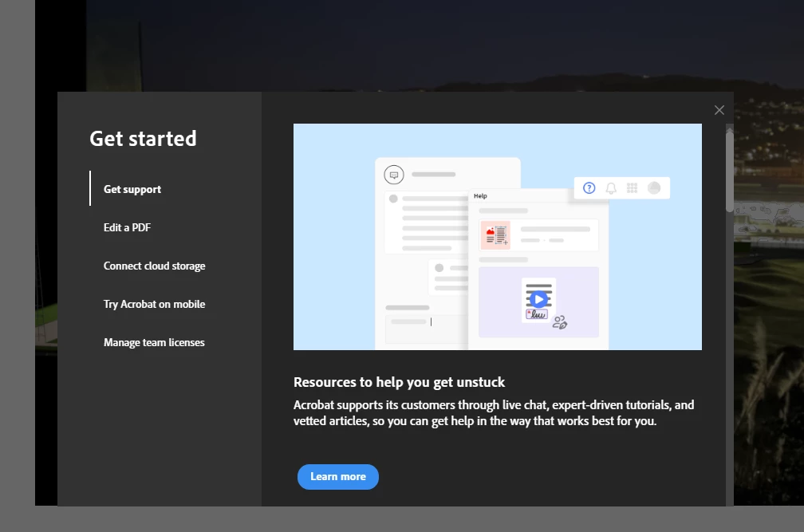Click the dialog's vertical scrollbar
Viewport: 804px width, 532px height.
[x=730, y=171]
